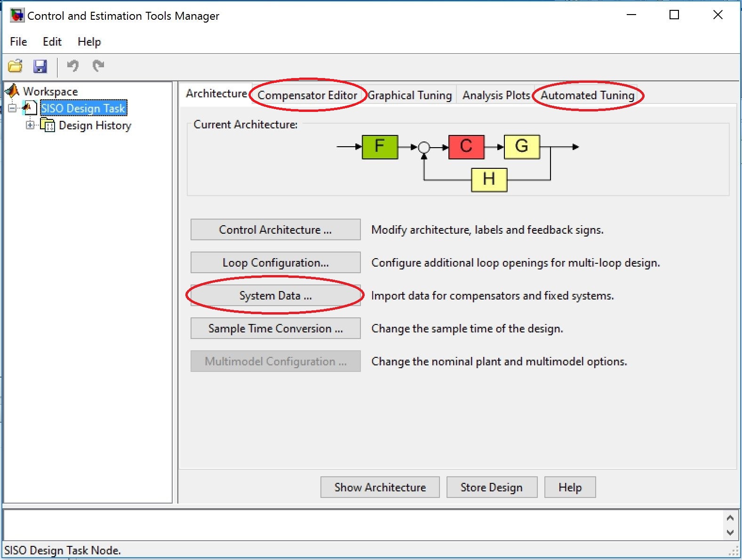This screenshot has width=742, height=560.
Task: Select the yellow H sensor block
Action: pos(489,180)
